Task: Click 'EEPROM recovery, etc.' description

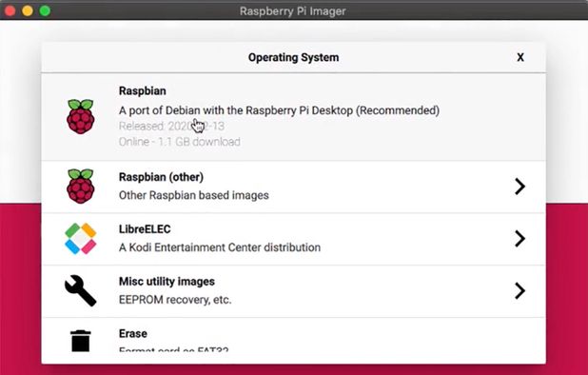Action: (x=175, y=300)
